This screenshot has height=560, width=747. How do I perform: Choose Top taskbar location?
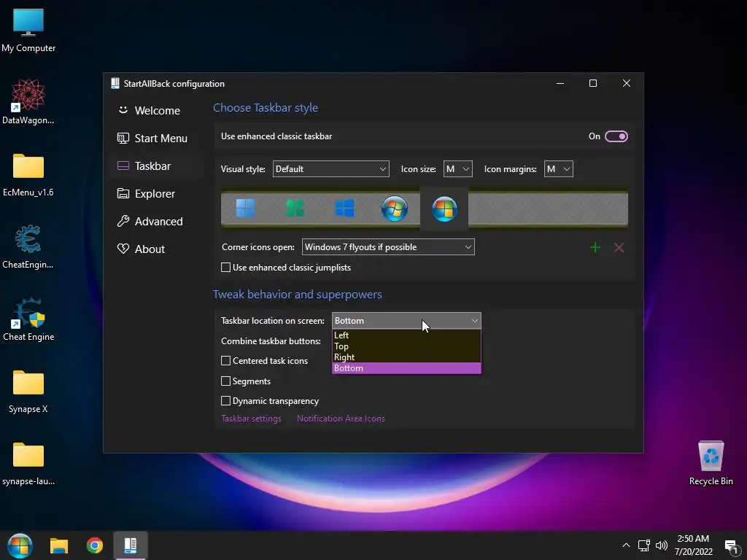pyautogui.click(x=406, y=346)
